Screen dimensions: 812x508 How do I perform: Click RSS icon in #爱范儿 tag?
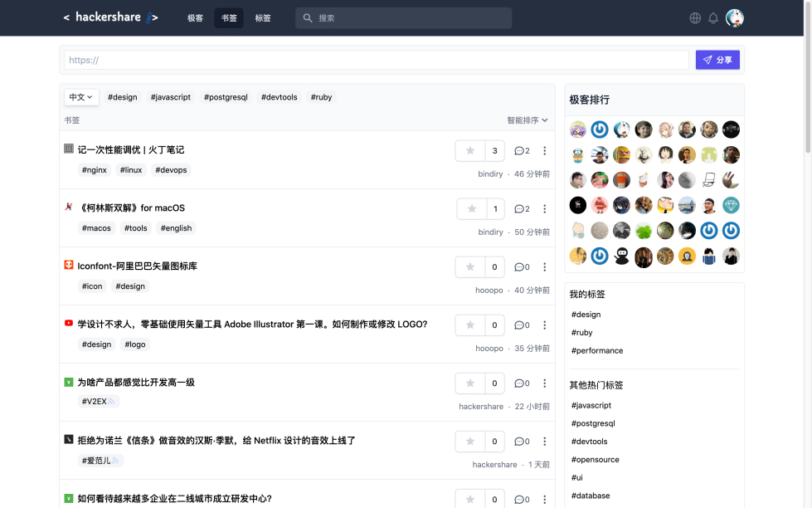(115, 461)
